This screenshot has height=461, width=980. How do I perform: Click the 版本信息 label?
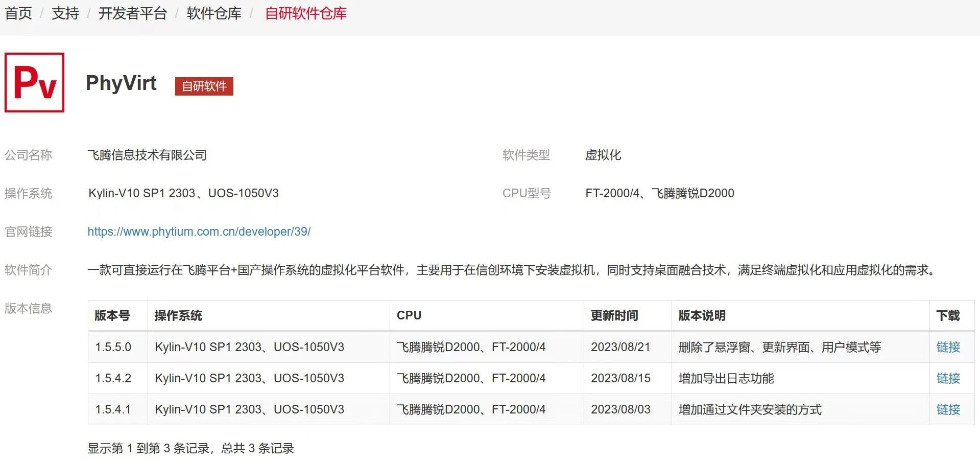point(28,308)
